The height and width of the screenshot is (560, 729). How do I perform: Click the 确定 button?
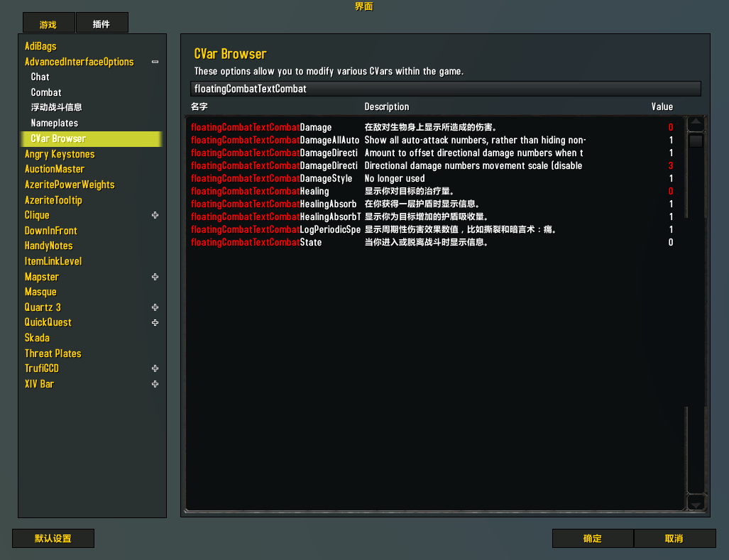click(593, 538)
